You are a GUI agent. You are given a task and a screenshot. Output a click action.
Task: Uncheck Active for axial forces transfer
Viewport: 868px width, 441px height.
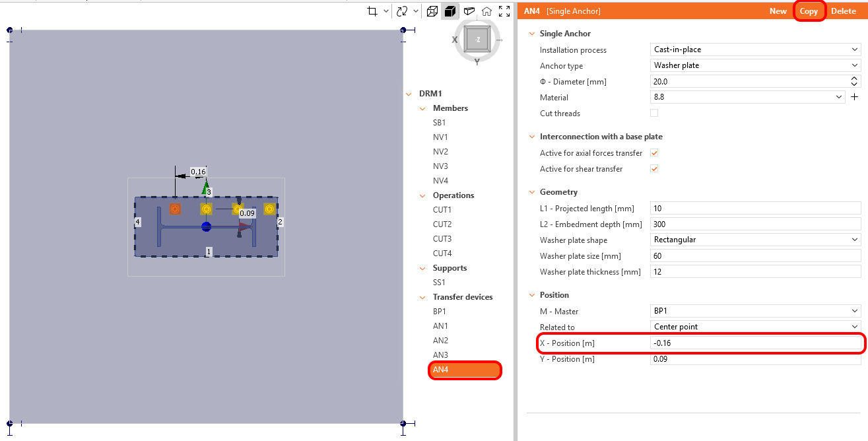click(x=654, y=153)
